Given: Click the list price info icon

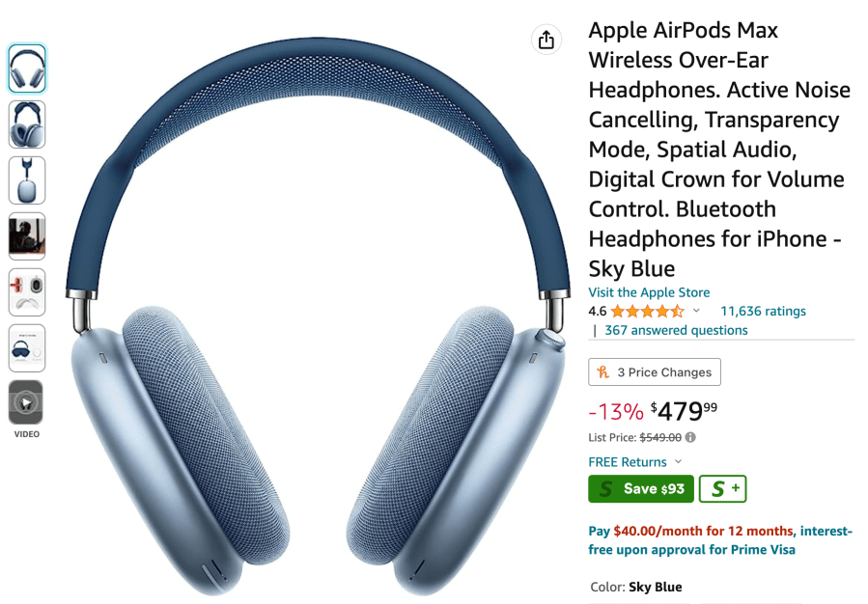Looking at the screenshot, I should tap(690, 437).
